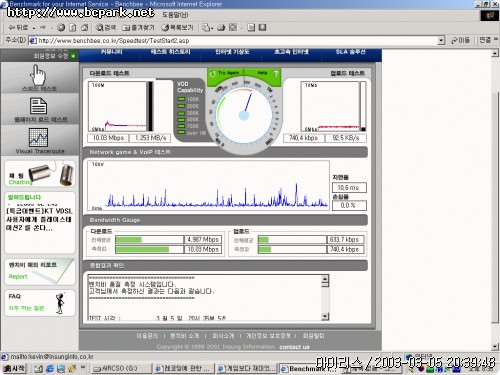Switch to the Benchmark taskbar window
Image resolution: width=500 pixels, height=375 pixels.
(x=308, y=369)
